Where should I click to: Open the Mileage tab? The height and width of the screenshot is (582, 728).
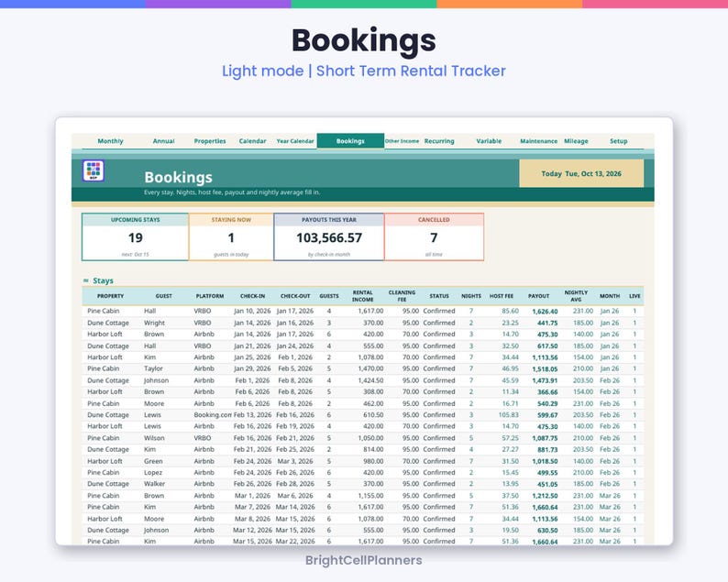pos(576,141)
